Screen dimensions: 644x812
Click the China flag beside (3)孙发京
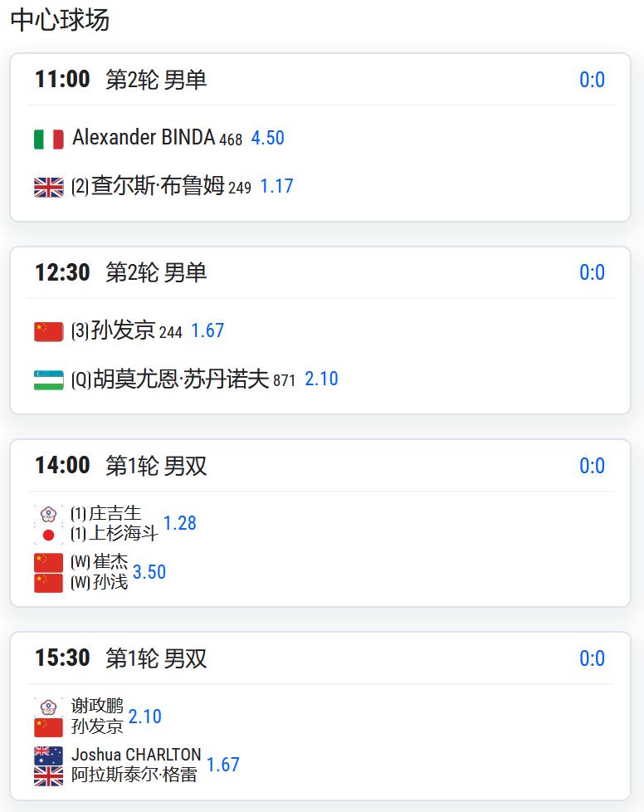[x=48, y=331]
